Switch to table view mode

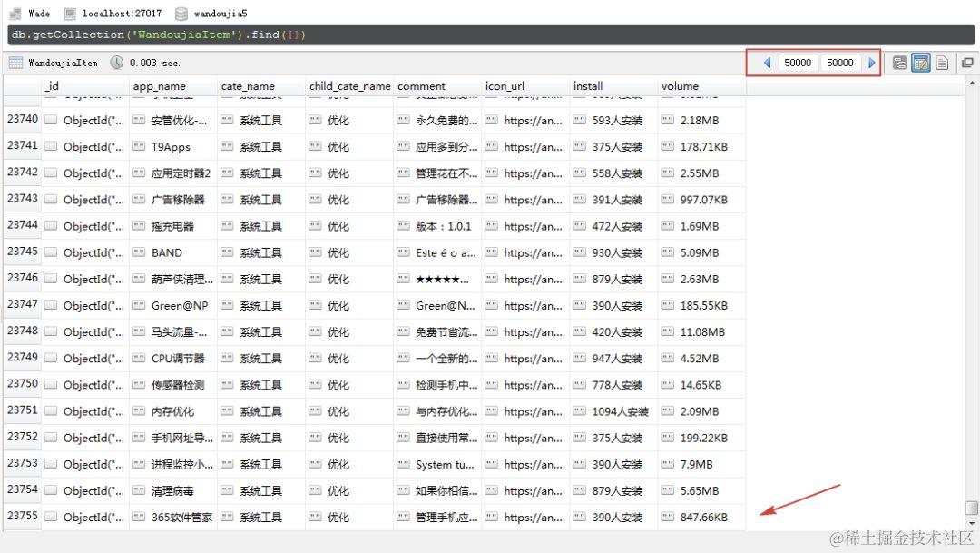coord(921,63)
